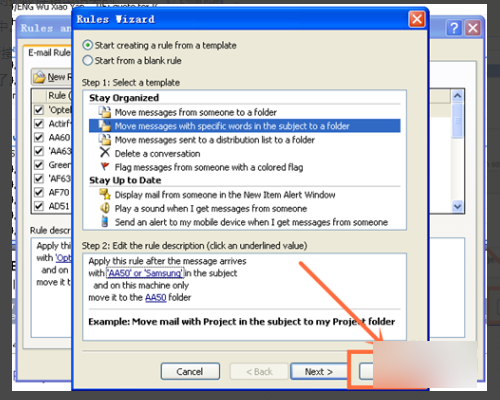Viewport: 500px width, 400px height.
Task: Uncheck the 'Opte' rule checkbox in background list
Action: click(39, 110)
